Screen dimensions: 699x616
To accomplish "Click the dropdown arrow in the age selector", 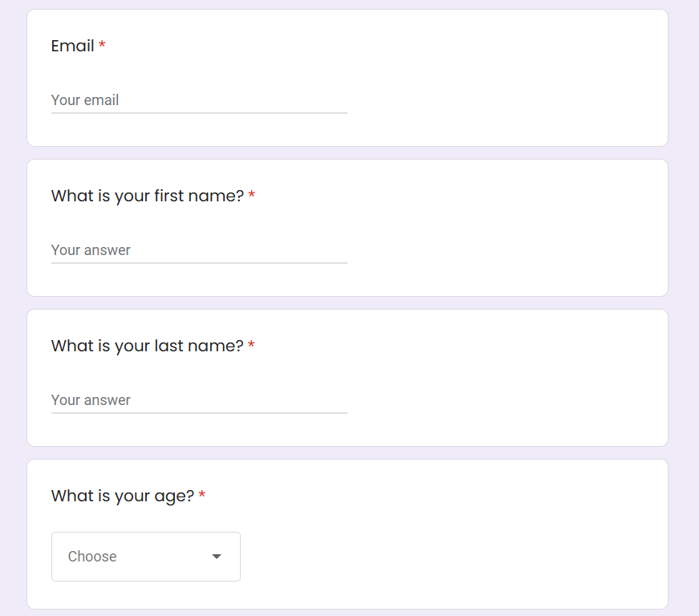I will (217, 557).
